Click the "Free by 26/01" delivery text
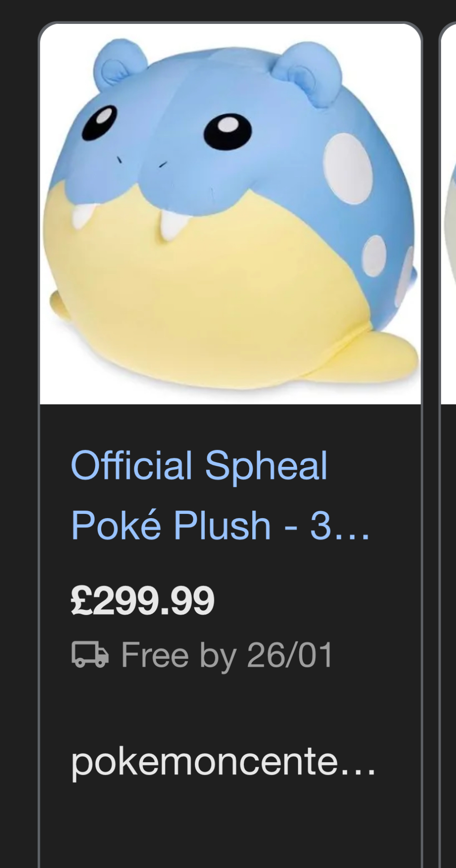 (x=227, y=655)
